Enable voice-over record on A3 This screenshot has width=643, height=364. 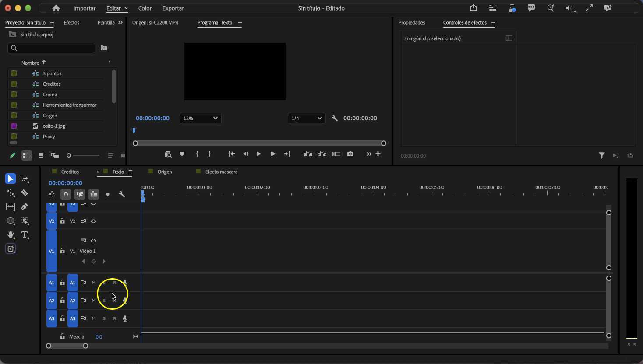[x=125, y=318]
